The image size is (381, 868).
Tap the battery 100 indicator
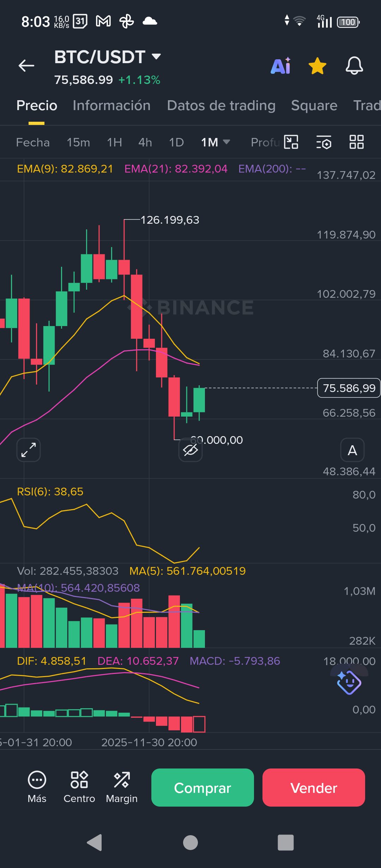[348, 22]
